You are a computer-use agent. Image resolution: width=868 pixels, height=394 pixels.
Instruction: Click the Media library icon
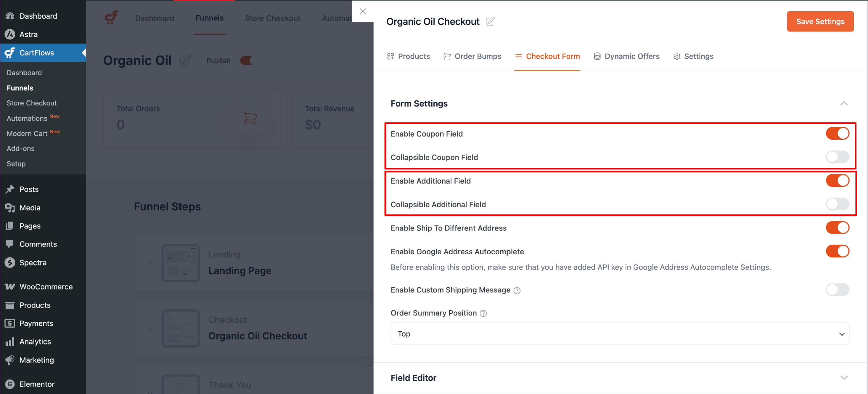[x=10, y=208]
